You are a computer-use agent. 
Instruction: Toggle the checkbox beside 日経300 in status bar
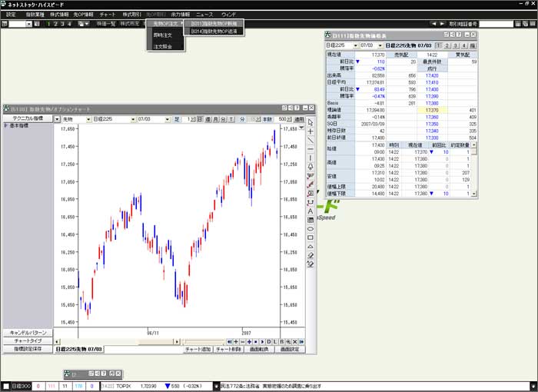coord(6,386)
